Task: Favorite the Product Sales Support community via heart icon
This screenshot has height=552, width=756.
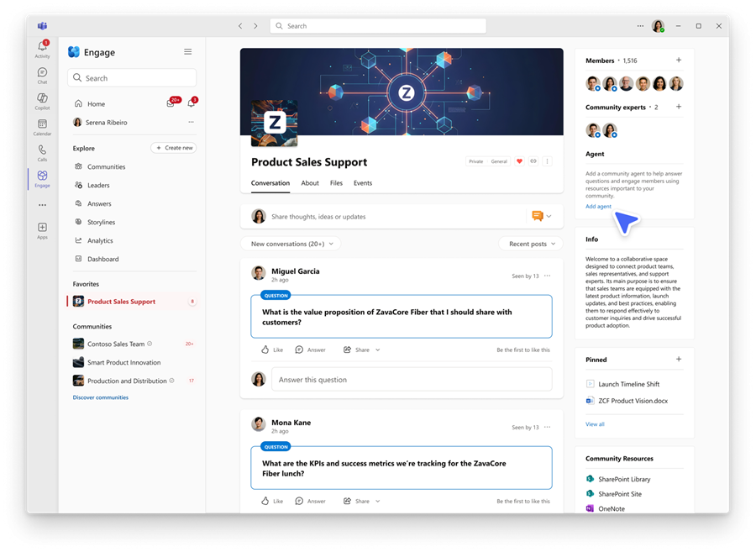Action: [x=519, y=162]
